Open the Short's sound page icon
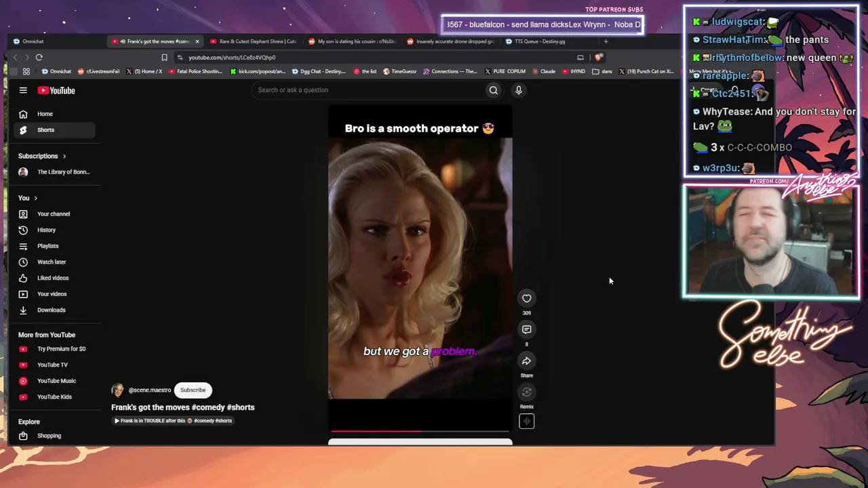 pos(527,422)
